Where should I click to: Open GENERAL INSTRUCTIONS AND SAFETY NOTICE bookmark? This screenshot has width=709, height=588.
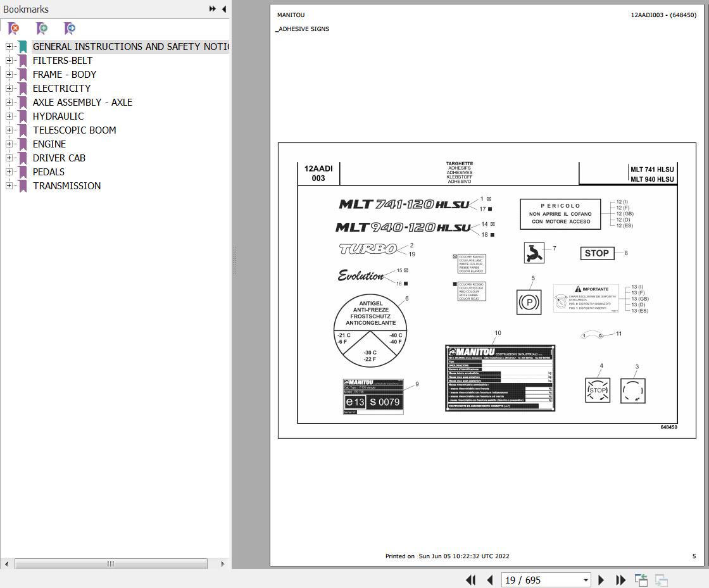(x=130, y=47)
